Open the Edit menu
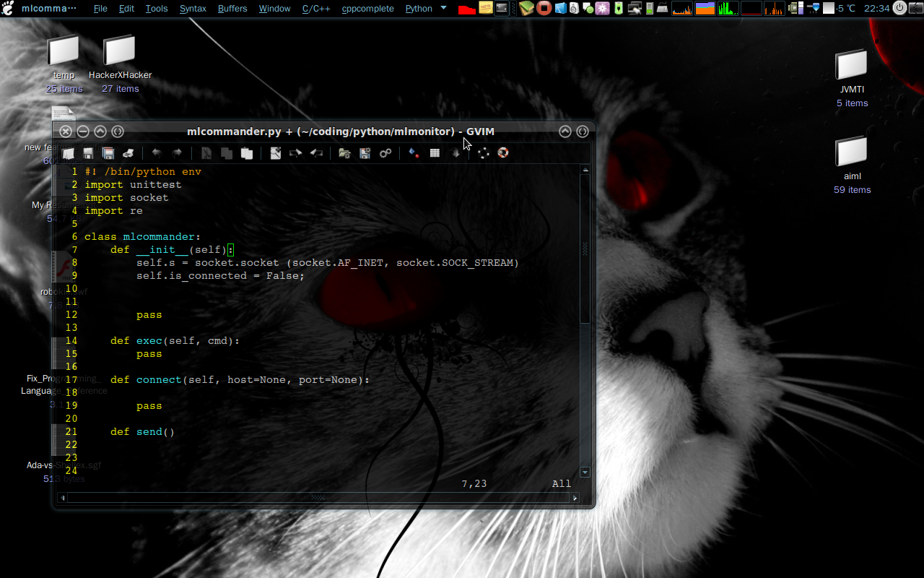The image size is (924, 578). point(126,9)
